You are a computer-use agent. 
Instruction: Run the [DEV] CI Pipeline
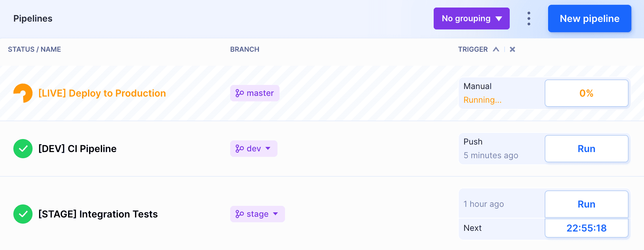coord(586,148)
